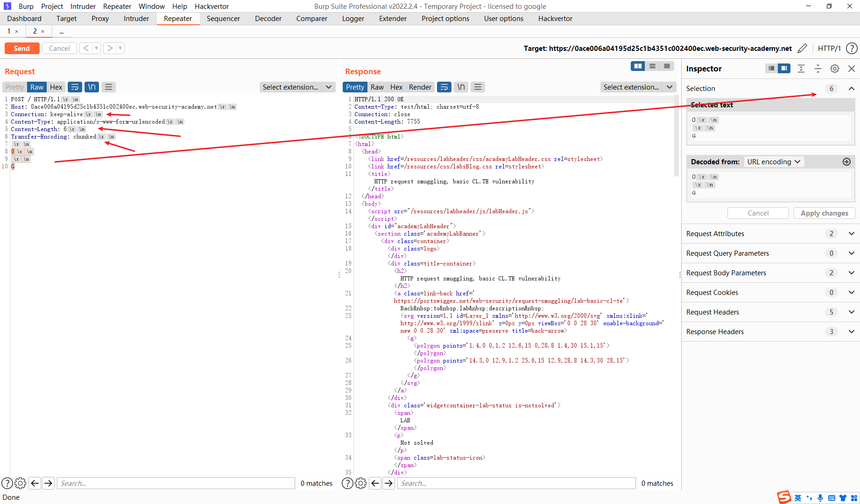860x504 pixels.
Task: Open Inspector settings with the gear icon
Action: (x=835, y=69)
